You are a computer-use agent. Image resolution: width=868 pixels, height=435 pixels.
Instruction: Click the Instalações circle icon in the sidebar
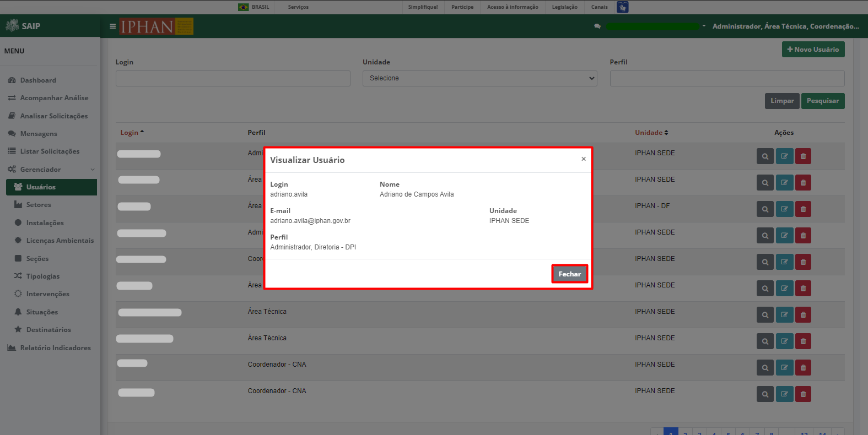point(18,222)
